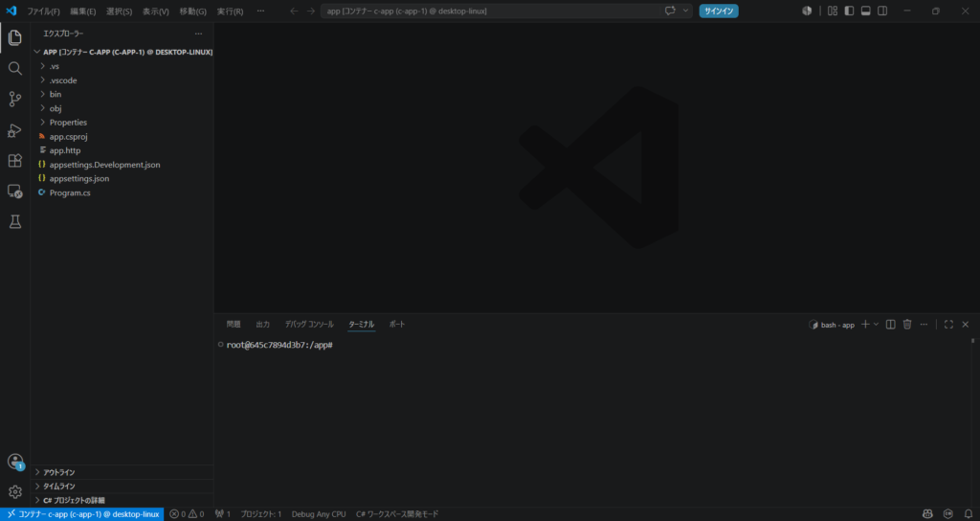Viewport: 980px width, 521px height.
Task: Open the 移動(G) menu
Action: (192, 11)
